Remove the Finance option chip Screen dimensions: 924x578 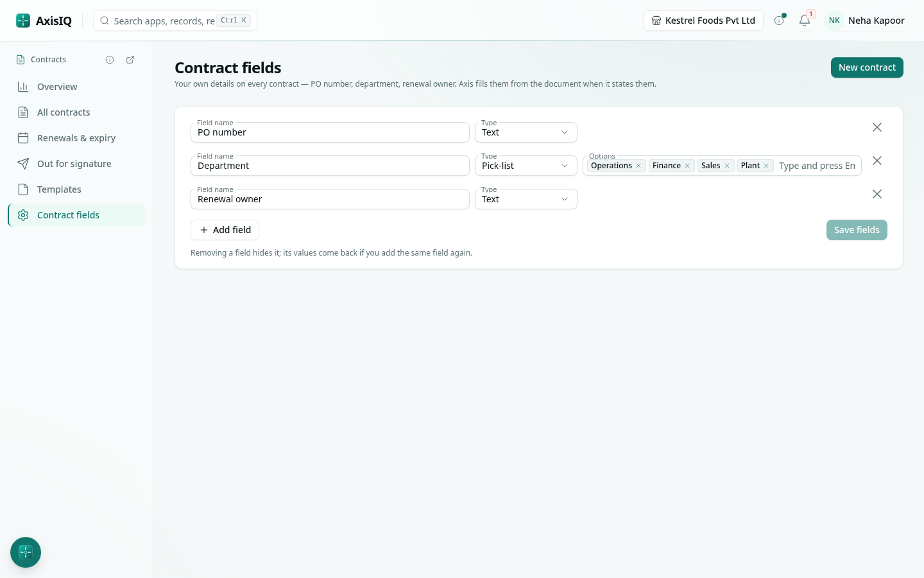click(687, 166)
